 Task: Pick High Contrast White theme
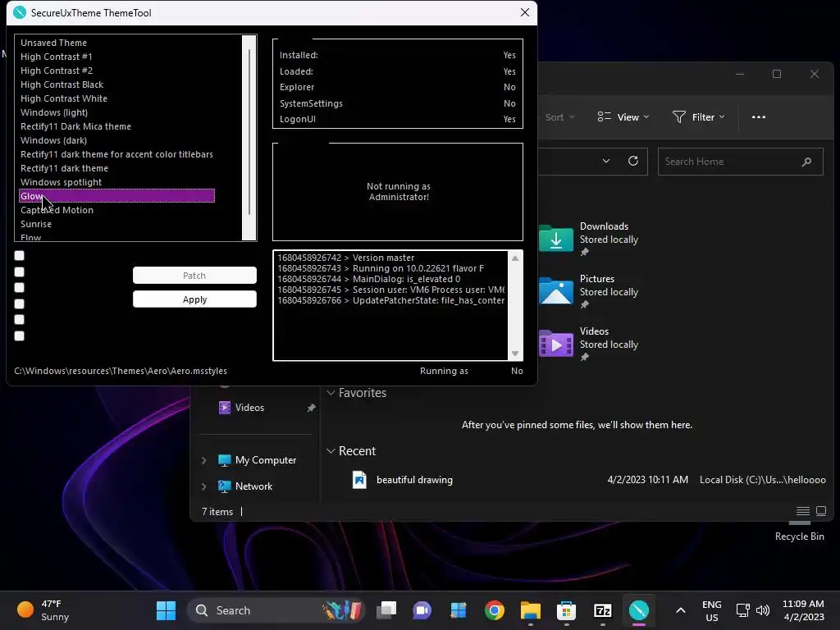point(64,98)
